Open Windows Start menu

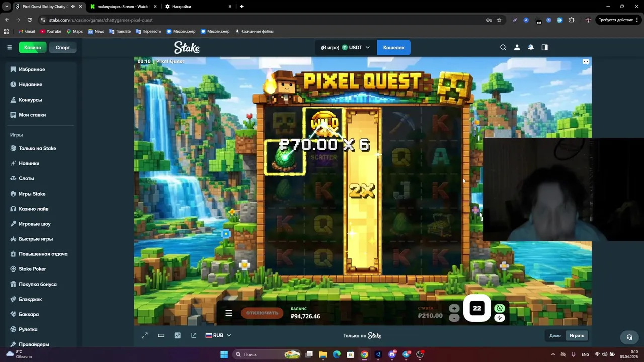tap(224, 354)
